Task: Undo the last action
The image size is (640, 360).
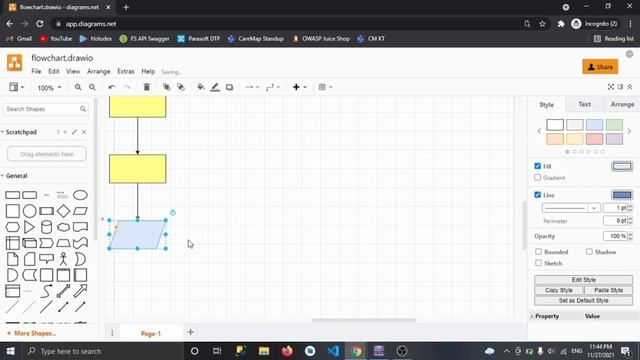Action: pyautogui.click(x=112, y=87)
